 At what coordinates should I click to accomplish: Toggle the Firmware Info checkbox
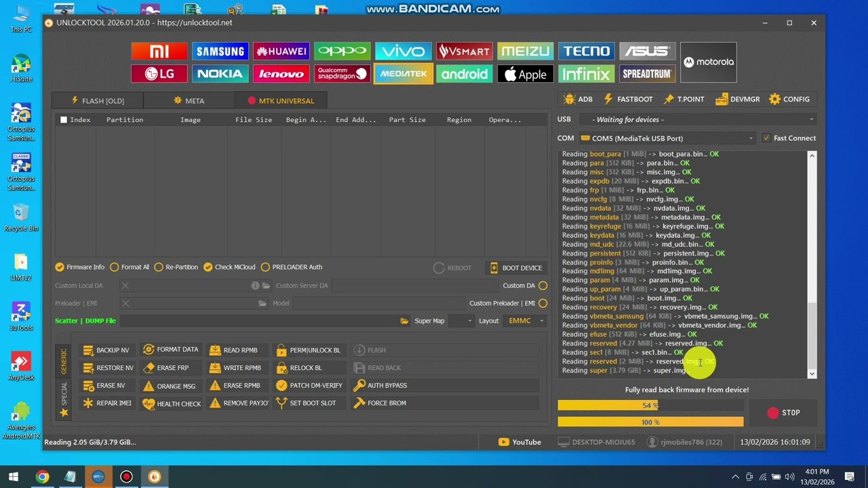pyautogui.click(x=80, y=267)
